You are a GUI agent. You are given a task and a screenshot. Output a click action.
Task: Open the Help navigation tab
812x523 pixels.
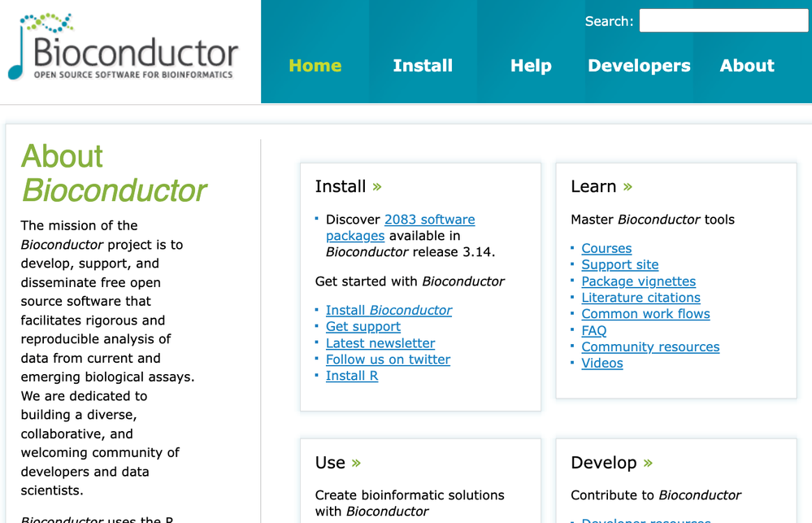[x=531, y=65]
